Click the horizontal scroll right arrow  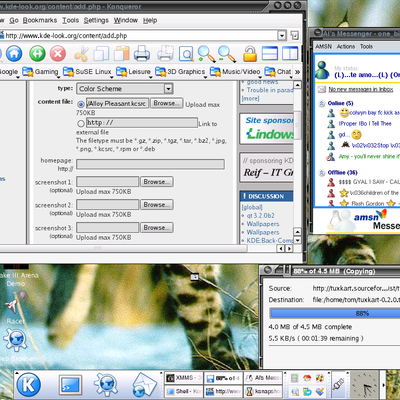[289, 248]
